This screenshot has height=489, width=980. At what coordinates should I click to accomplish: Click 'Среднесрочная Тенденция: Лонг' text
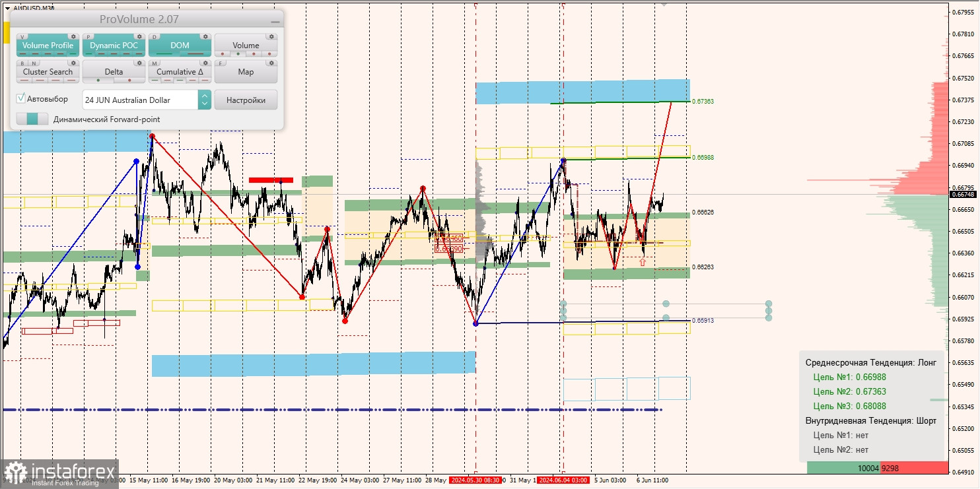(x=871, y=362)
